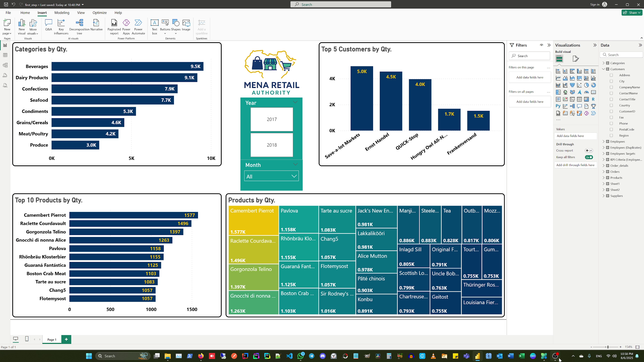Insert Decomposition tree visual
This screenshot has width=644, height=362.
pos(79,27)
